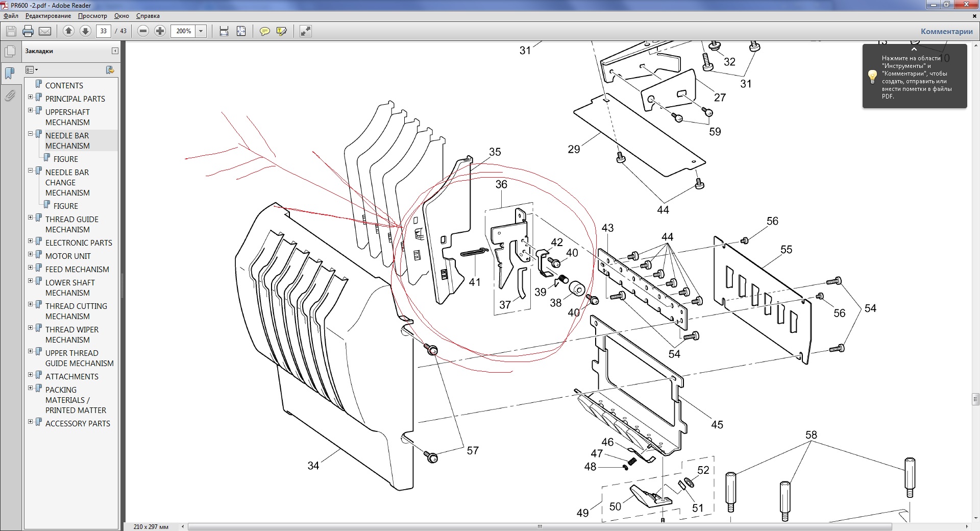The image size is (980, 531).
Task: Collapse the NEEDLE BAR MECHANISM bookmark
Action: pyautogui.click(x=31, y=134)
